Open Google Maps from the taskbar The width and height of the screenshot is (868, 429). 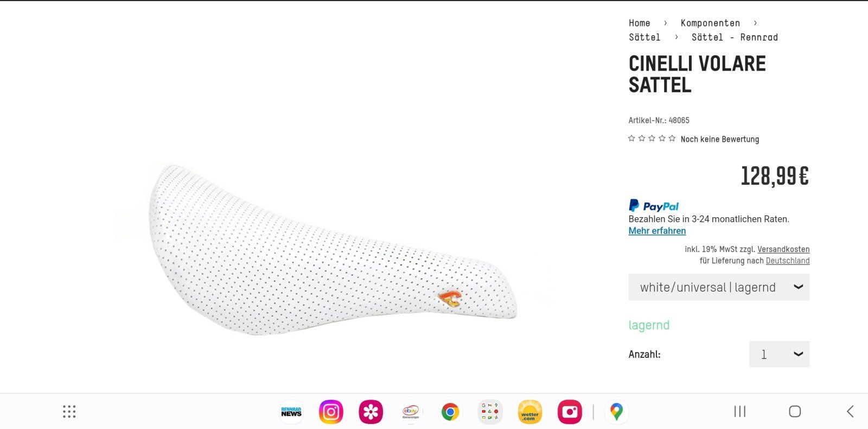tap(616, 412)
